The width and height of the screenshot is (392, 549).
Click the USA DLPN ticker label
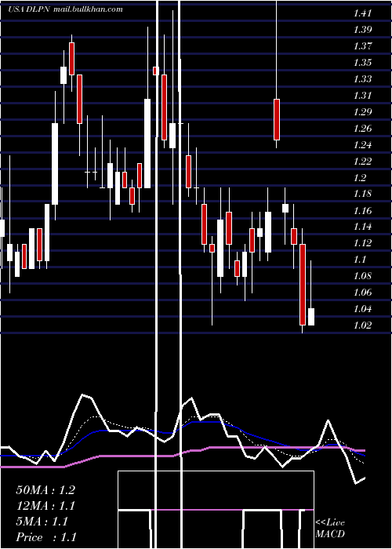(30, 9)
